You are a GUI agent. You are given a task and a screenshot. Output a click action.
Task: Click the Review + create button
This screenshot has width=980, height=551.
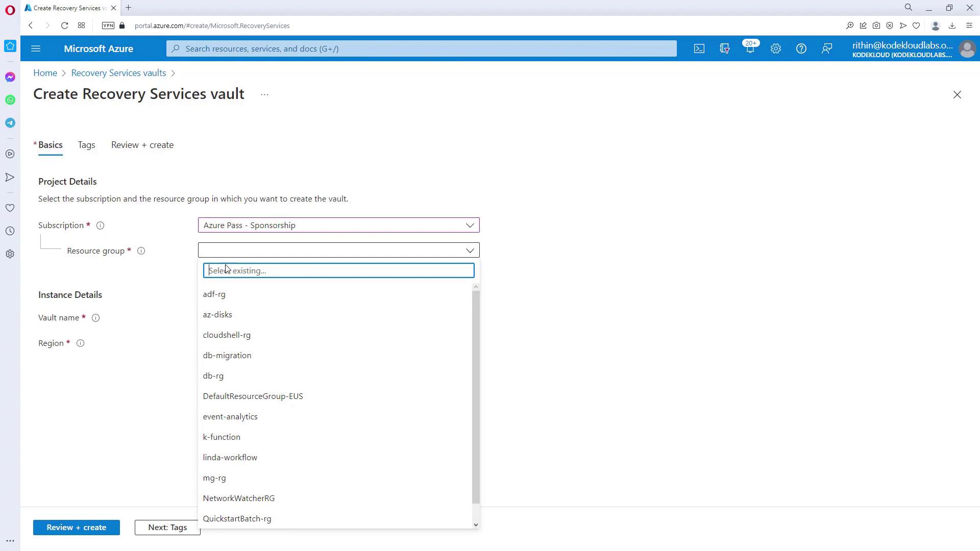(x=76, y=528)
